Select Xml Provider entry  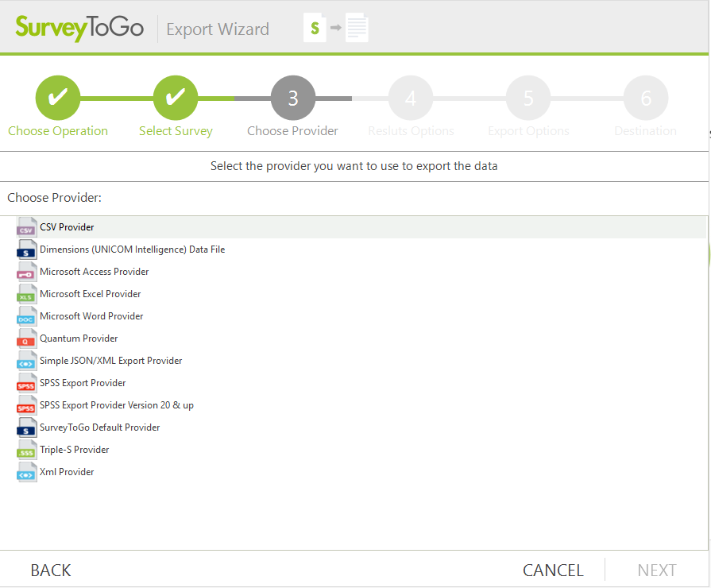[x=67, y=472]
